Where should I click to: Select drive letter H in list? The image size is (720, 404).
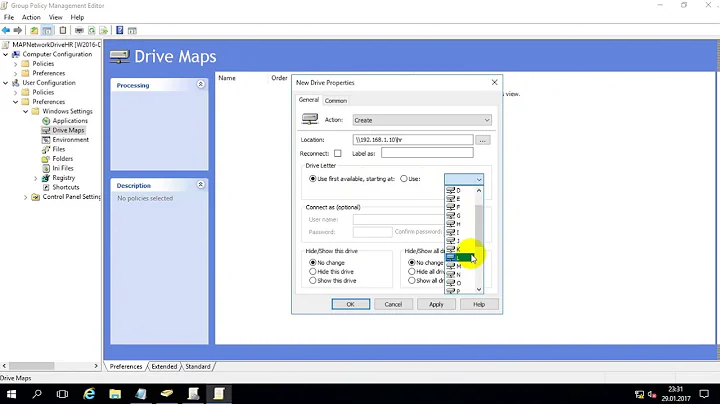coord(460,224)
